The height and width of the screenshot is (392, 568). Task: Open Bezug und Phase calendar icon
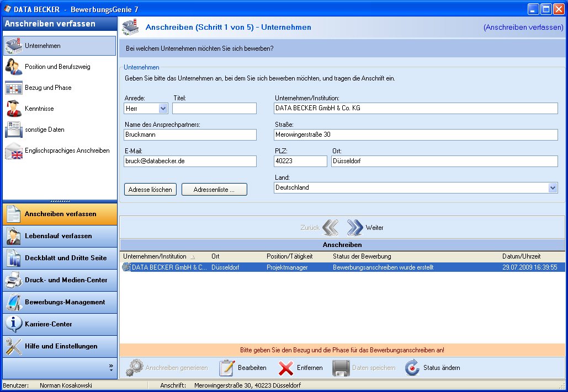pos(13,88)
